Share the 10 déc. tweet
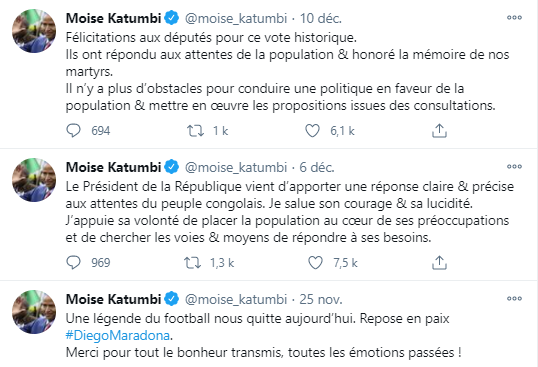Screen dimensions: 538x367 439,131
